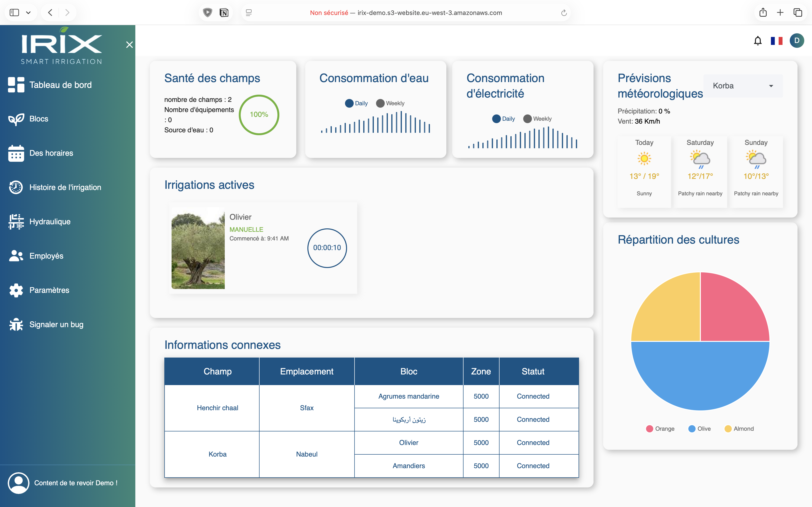Click the French flag language selector

point(777,40)
